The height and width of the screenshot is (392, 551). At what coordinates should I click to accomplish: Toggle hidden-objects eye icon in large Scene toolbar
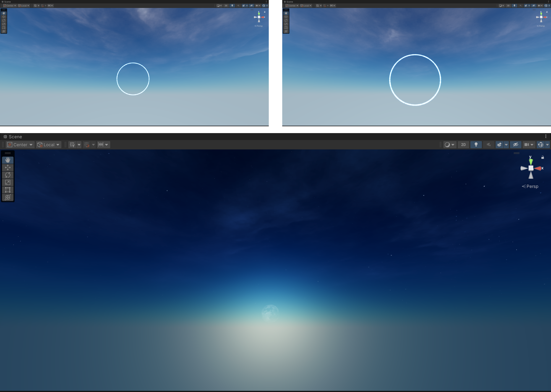(x=515, y=144)
